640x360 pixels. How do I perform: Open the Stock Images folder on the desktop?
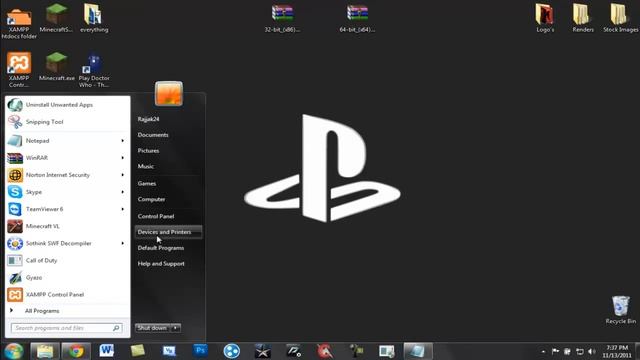click(620, 18)
